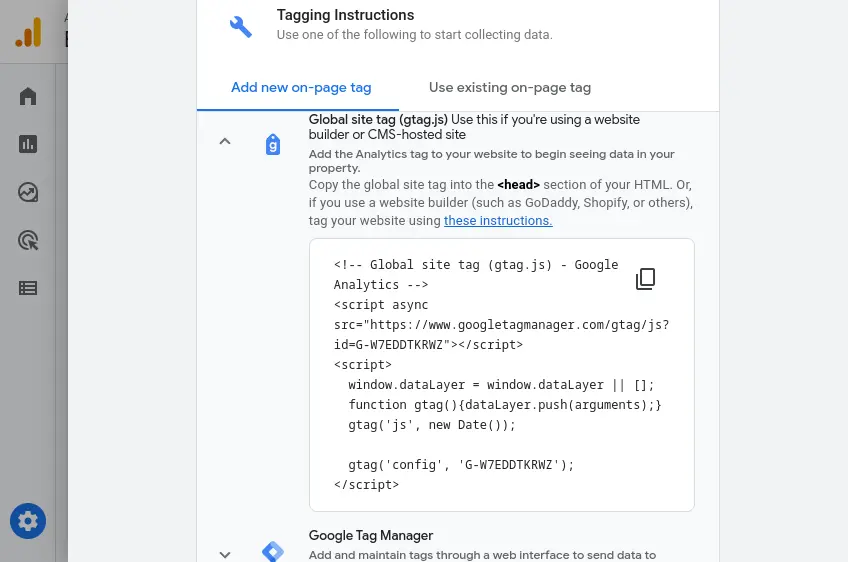This screenshot has width=848, height=562.
Task: Open the Configure list icon in sidebar
Action: 28,288
